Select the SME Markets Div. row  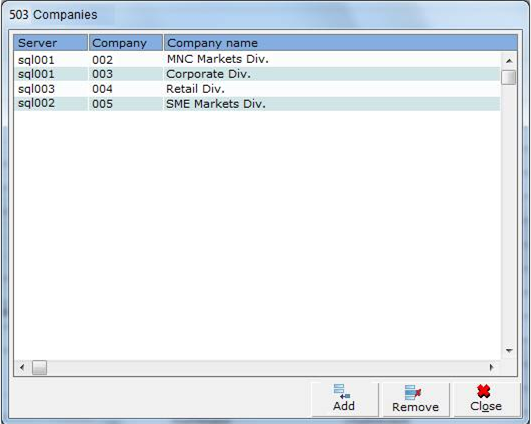tap(257, 104)
